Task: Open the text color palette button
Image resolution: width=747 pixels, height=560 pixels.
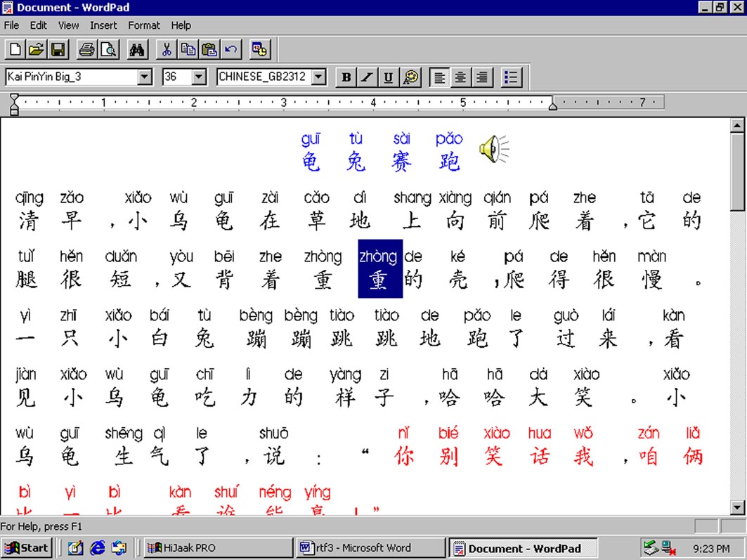Action: [411, 77]
